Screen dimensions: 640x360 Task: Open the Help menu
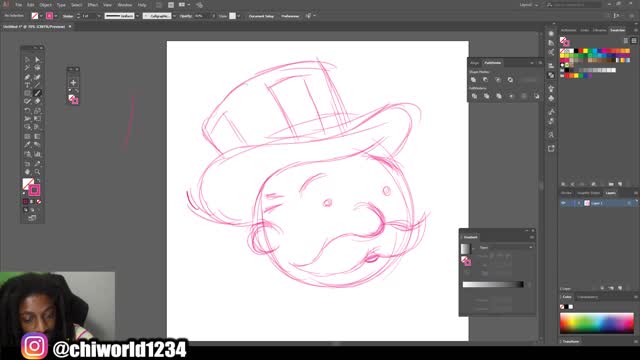pos(142,5)
